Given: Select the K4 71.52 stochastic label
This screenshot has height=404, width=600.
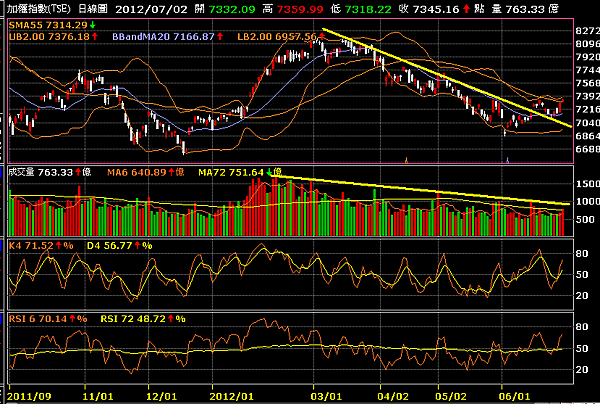Looking at the screenshot, I should [x=31, y=246].
